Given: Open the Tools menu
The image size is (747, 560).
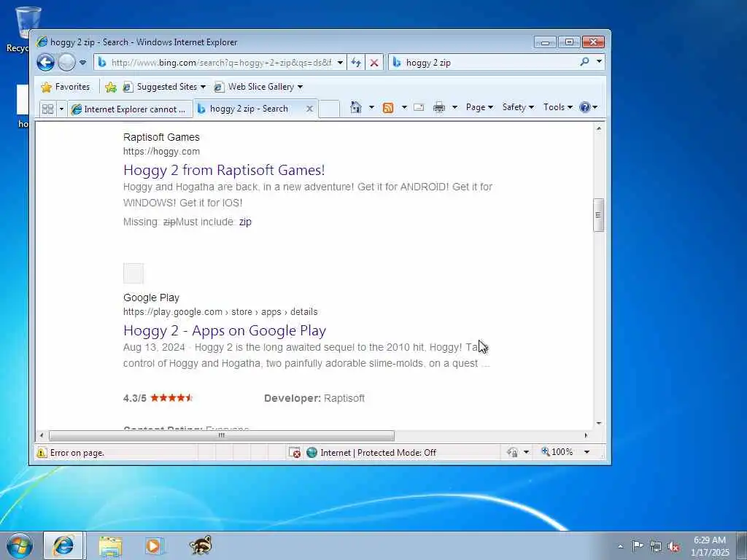Looking at the screenshot, I should (x=558, y=107).
